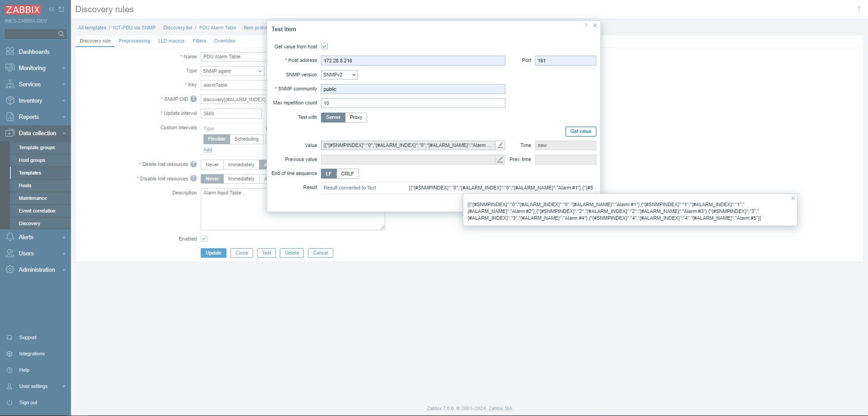Select LF end of line sequence
The image size is (868, 416).
point(329,174)
